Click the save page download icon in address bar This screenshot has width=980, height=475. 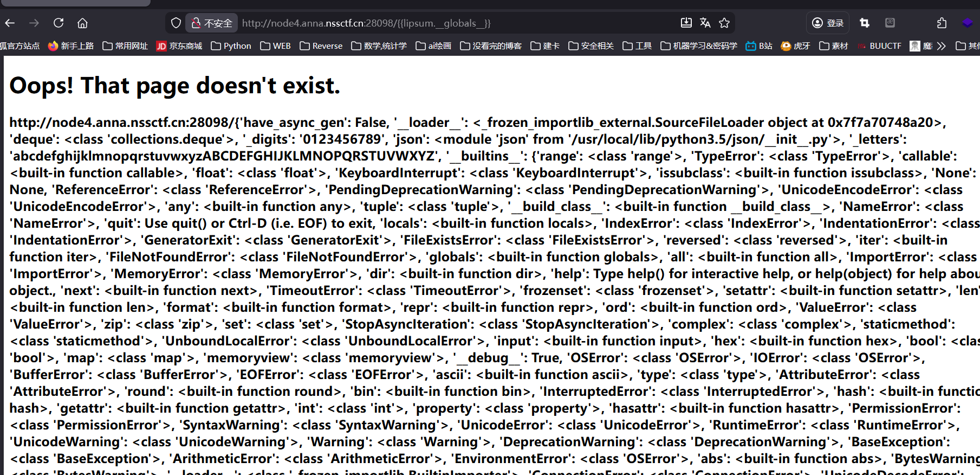pyautogui.click(x=686, y=23)
